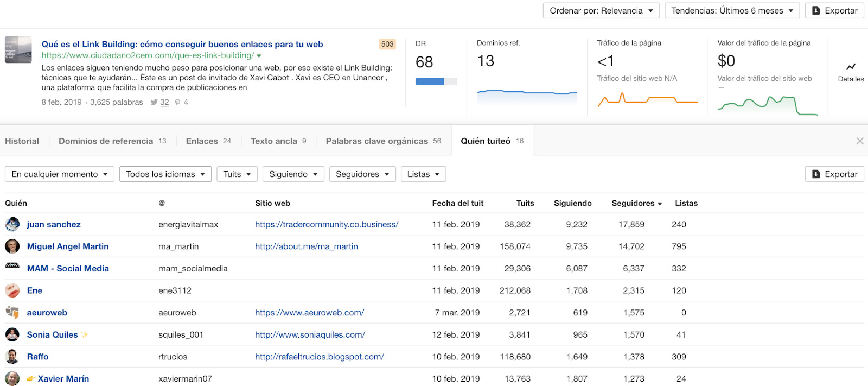Click the Twitter shares count icon
868x386 pixels.
[154, 102]
